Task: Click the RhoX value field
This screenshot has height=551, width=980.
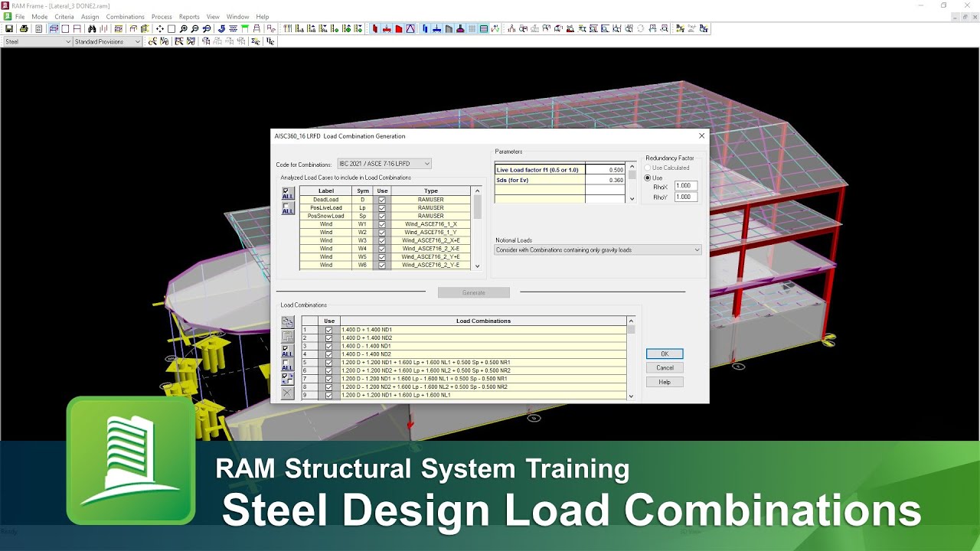Action: pos(686,186)
